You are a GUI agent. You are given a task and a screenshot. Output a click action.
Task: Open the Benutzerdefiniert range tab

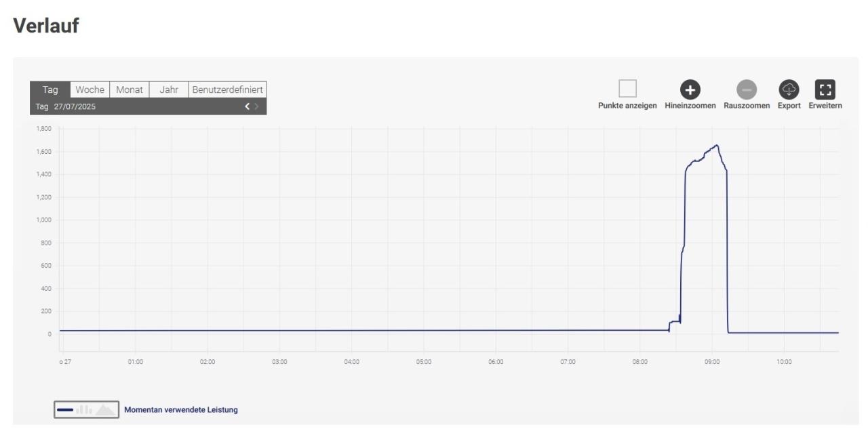(227, 89)
